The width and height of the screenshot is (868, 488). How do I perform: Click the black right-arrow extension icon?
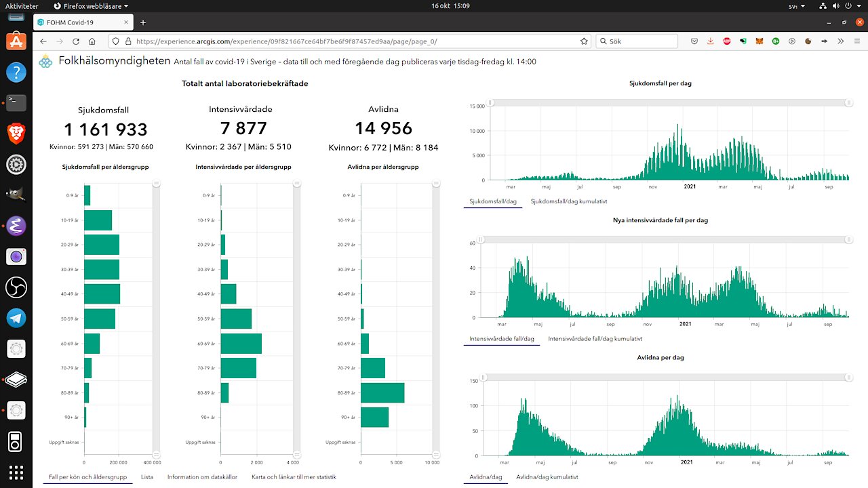[825, 41]
